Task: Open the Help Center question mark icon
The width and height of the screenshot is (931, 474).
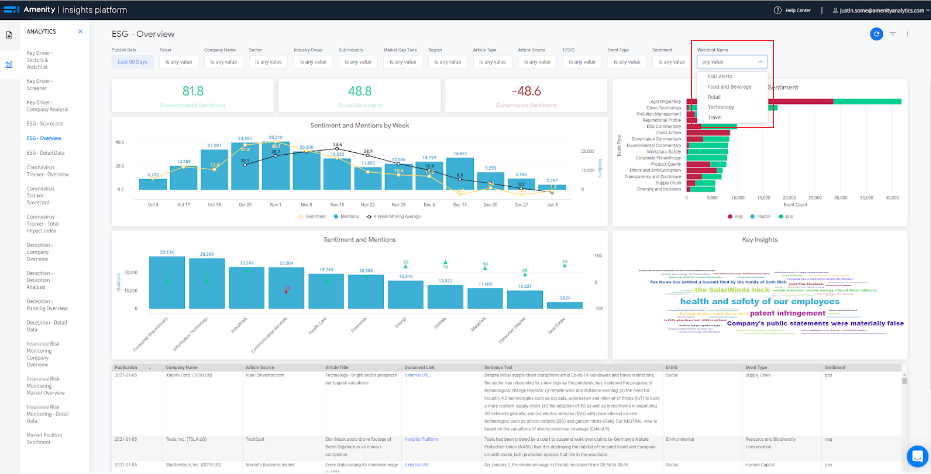Action: (x=778, y=10)
